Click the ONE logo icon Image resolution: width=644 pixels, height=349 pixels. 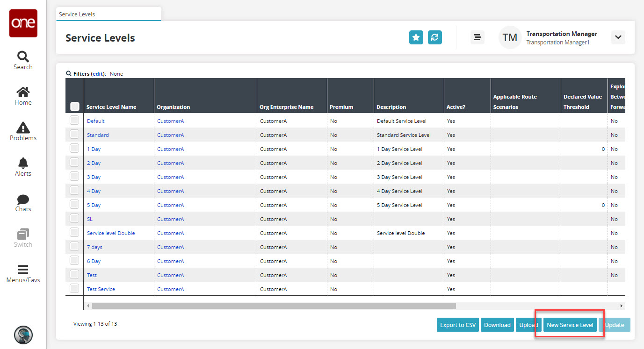click(x=23, y=23)
